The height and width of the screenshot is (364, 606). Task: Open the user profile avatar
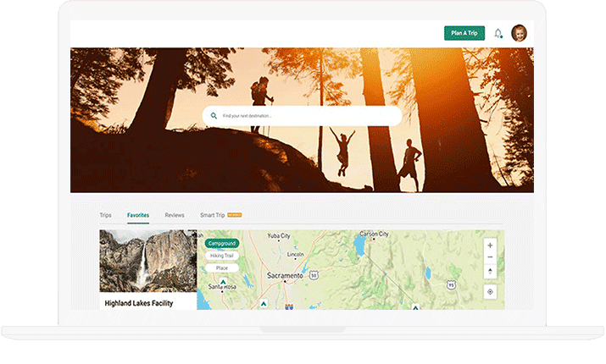[519, 33]
